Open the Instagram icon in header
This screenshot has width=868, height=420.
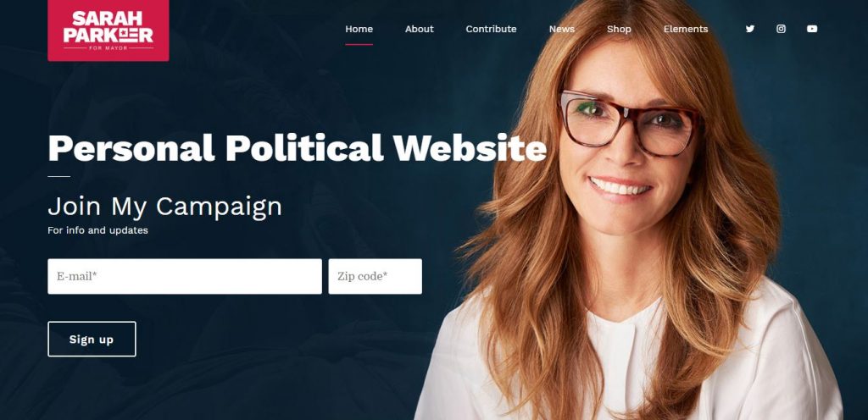(781, 29)
